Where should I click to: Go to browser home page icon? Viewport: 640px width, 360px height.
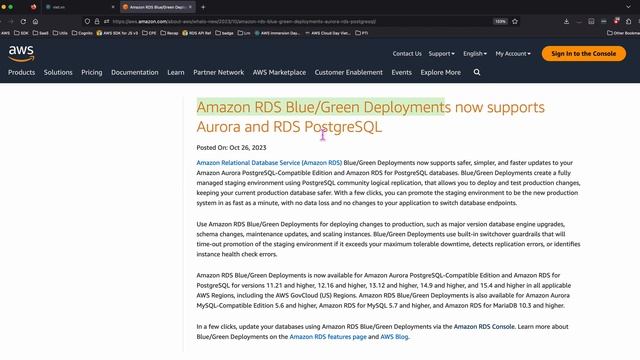(36, 21)
